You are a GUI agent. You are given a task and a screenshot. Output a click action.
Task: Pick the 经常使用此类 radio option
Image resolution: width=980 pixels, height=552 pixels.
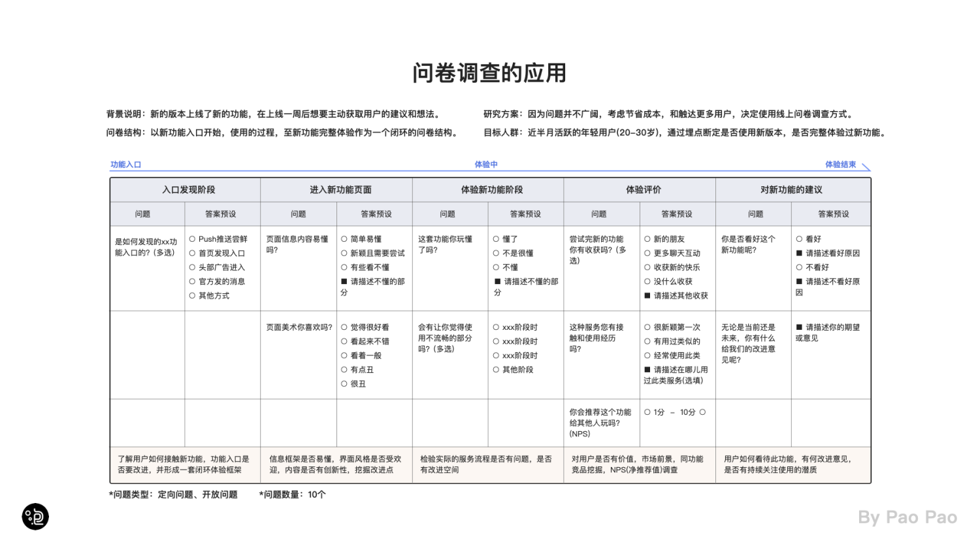pyautogui.click(x=647, y=355)
